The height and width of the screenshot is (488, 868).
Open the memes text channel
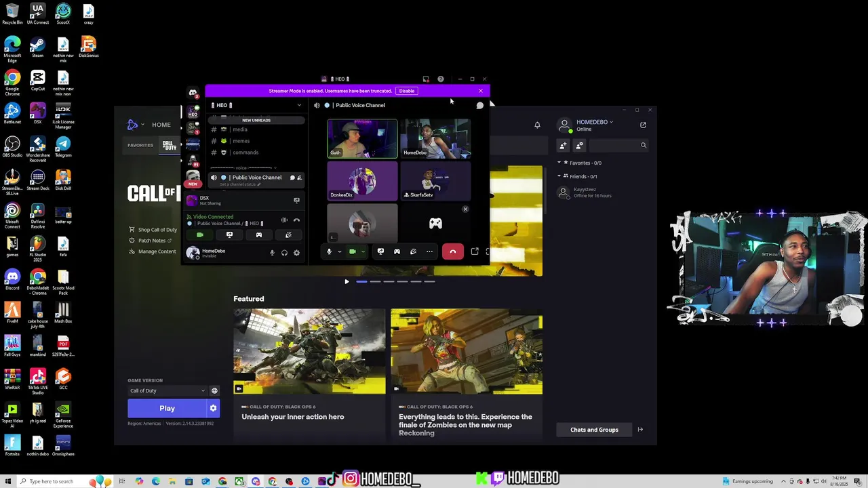click(256, 141)
